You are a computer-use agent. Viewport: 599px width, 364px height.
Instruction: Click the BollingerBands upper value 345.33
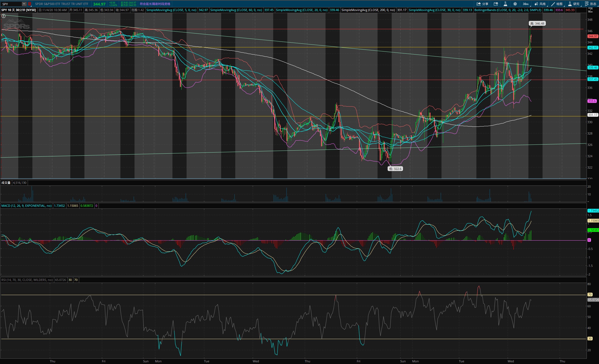click(570, 10)
